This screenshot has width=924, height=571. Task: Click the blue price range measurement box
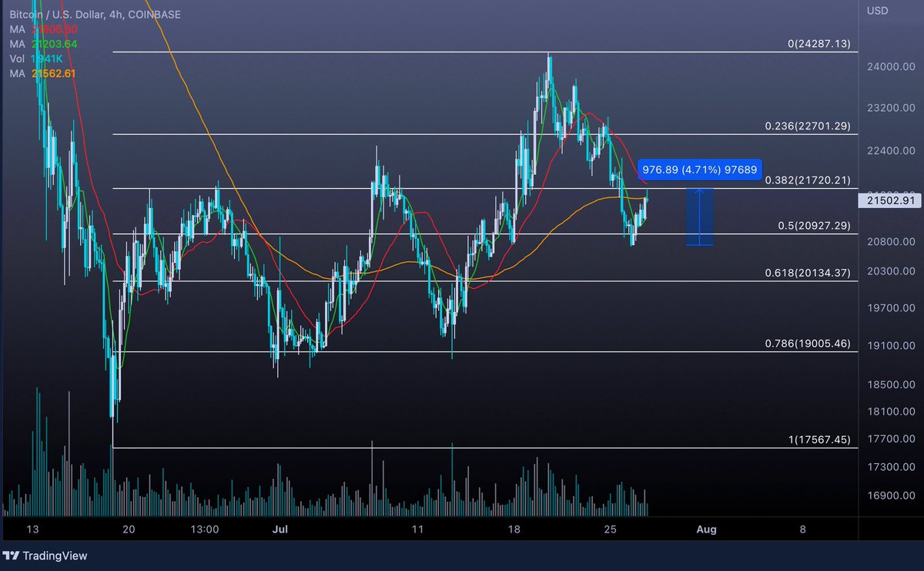pyautogui.click(x=699, y=217)
